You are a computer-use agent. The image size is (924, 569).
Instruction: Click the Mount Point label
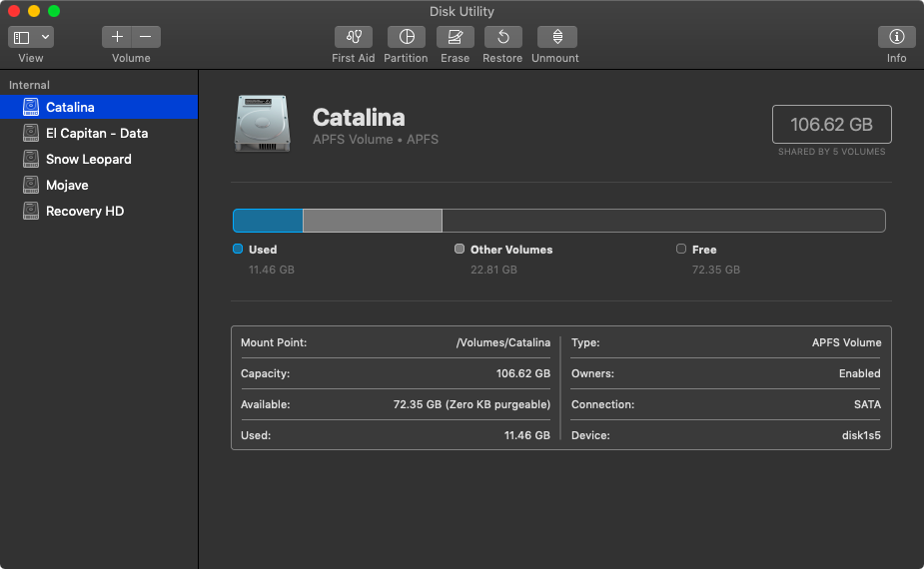274,342
